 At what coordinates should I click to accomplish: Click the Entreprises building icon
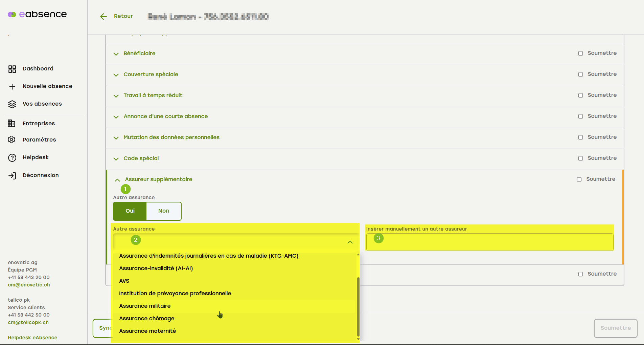click(x=11, y=124)
